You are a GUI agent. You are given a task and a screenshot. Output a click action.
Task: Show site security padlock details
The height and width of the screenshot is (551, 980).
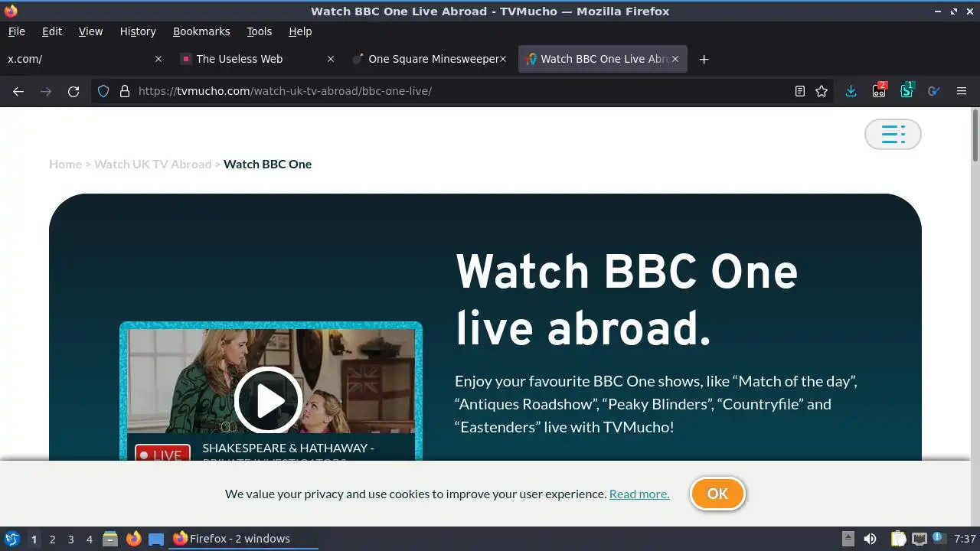coord(125,91)
